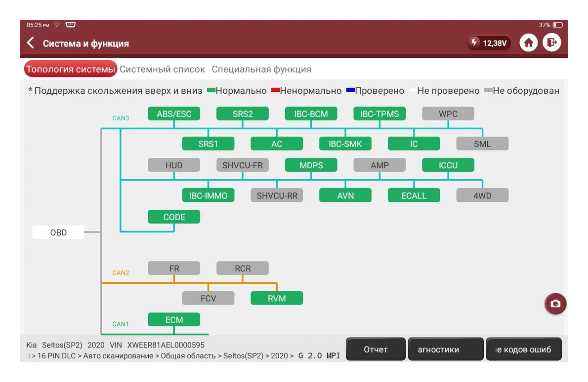The width and height of the screenshot is (588, 382).
Task: Click the green Нормально legend swatch
Action: pyautogui.click(x=211, y=90)
